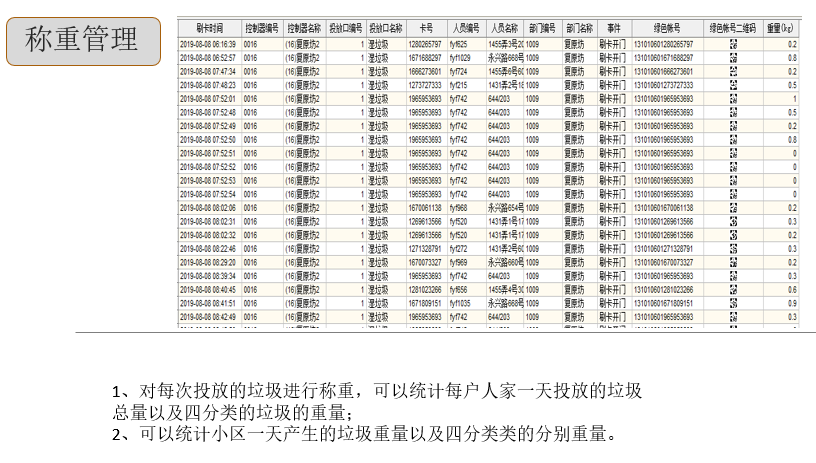The width and height of the screenshot is (816, 463).
Task: Click the 绿色帐号 column header
Action: coord(668,28)
